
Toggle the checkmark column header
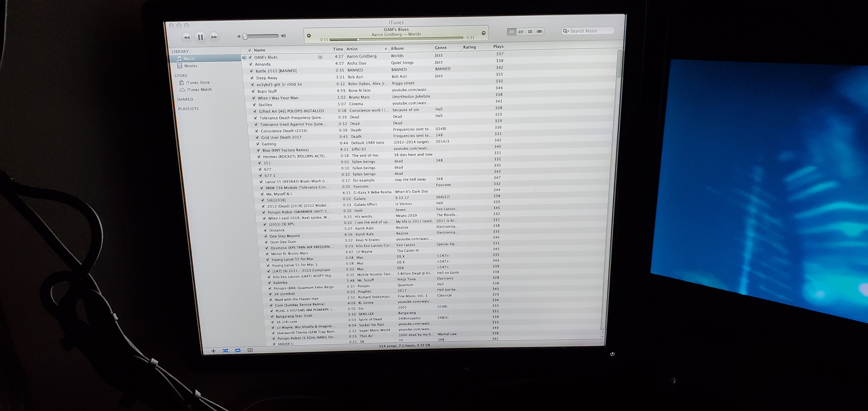[x=249, y=50]
